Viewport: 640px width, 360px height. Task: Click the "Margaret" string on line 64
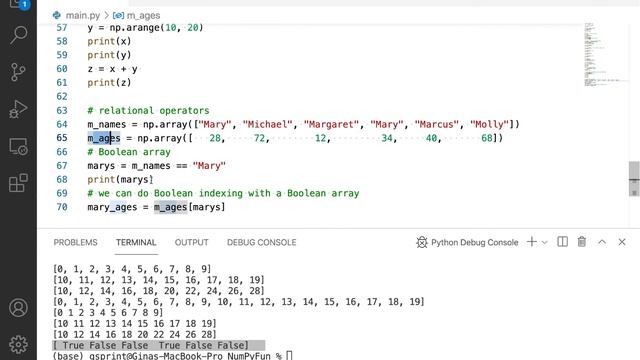331,124
